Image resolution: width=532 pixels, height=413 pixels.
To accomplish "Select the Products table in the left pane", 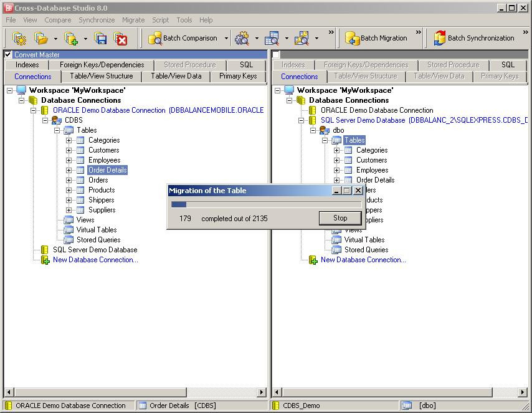I will pyautogui.click(x=102, y=190).
